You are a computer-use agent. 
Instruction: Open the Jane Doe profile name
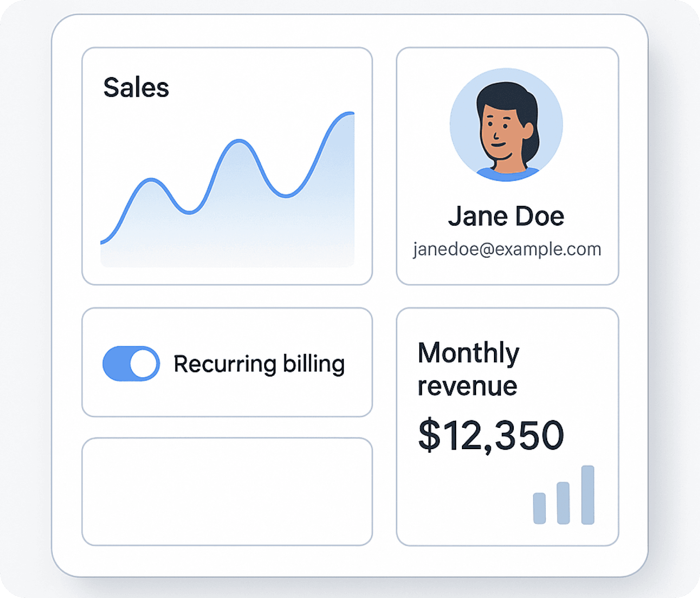pyautogui.click(x=506, y=216)
